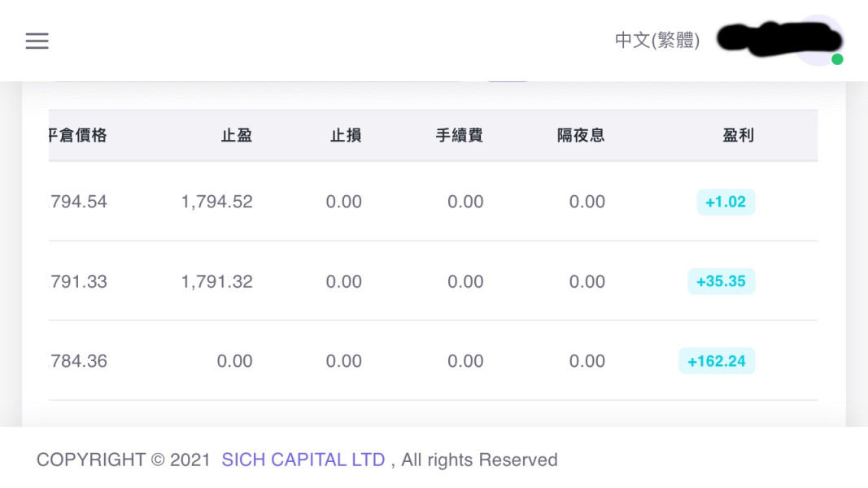This screenshot has height=488, width=868.
Task: Select the 1,791.32 take-profit value
Action: point(216,281)
